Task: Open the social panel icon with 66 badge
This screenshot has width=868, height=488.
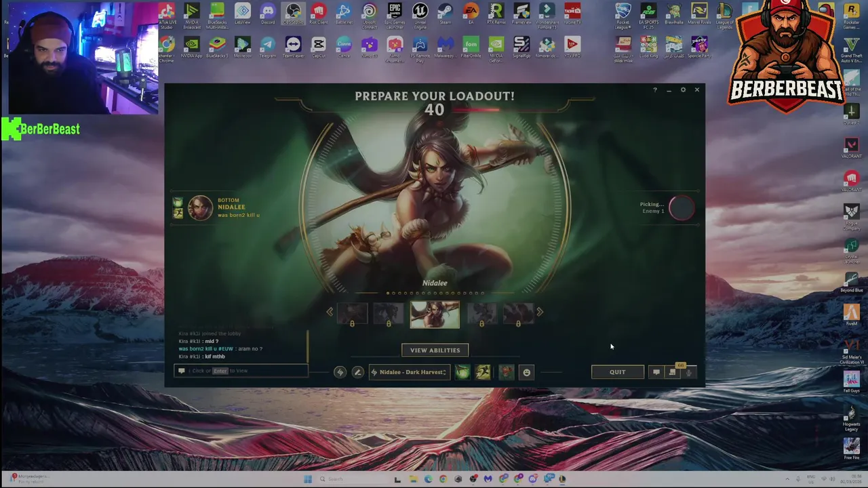Action: coord(672,372)
